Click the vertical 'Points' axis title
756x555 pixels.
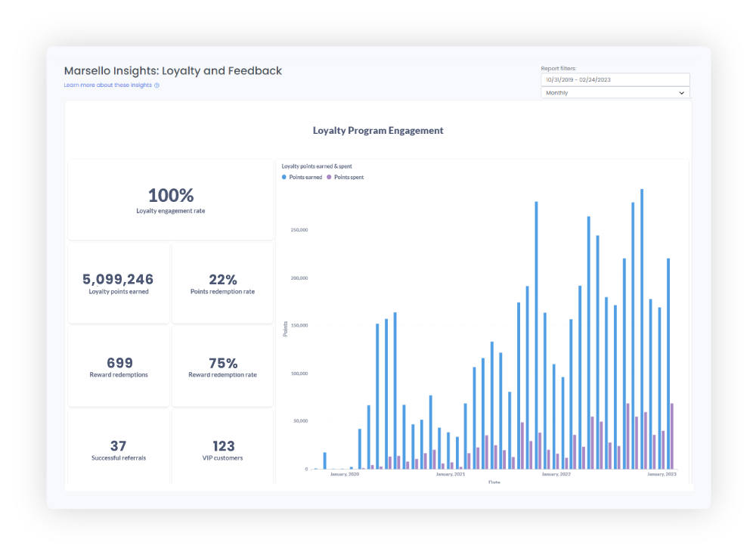click(x=285, y=329)
